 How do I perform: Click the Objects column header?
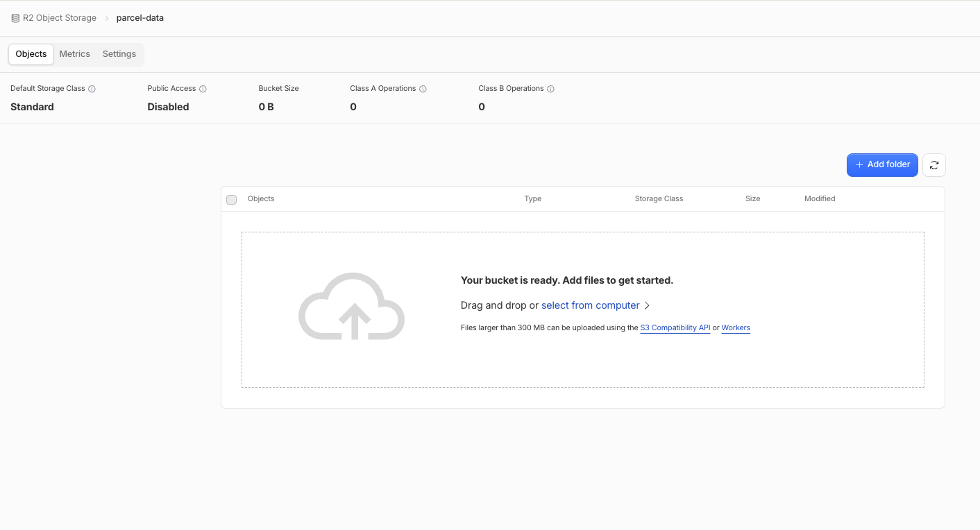[x=261, y=199]
